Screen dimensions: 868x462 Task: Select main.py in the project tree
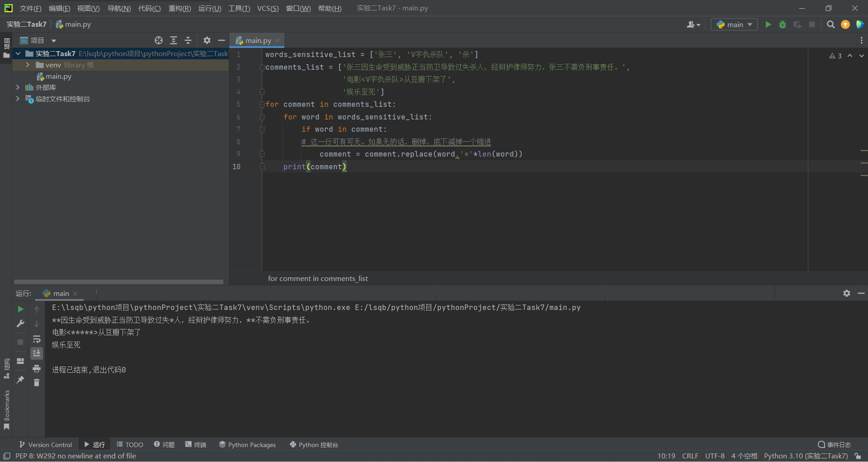58,76
